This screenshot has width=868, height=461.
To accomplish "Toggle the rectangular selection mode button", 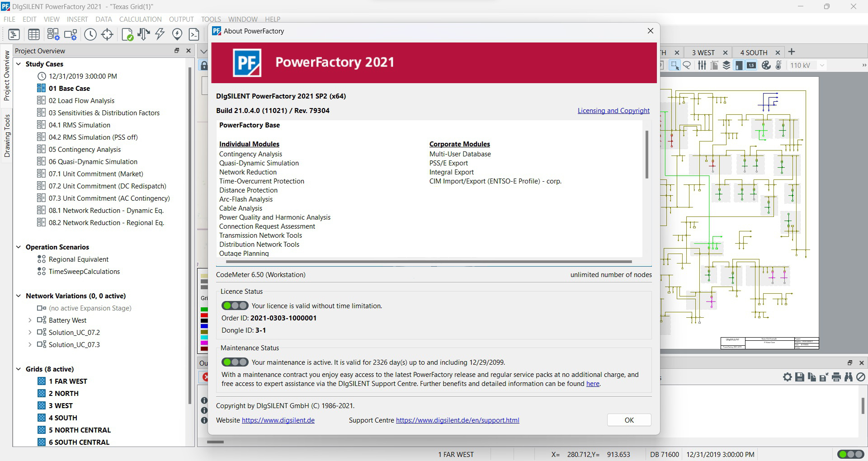I will tap(675, 66).
